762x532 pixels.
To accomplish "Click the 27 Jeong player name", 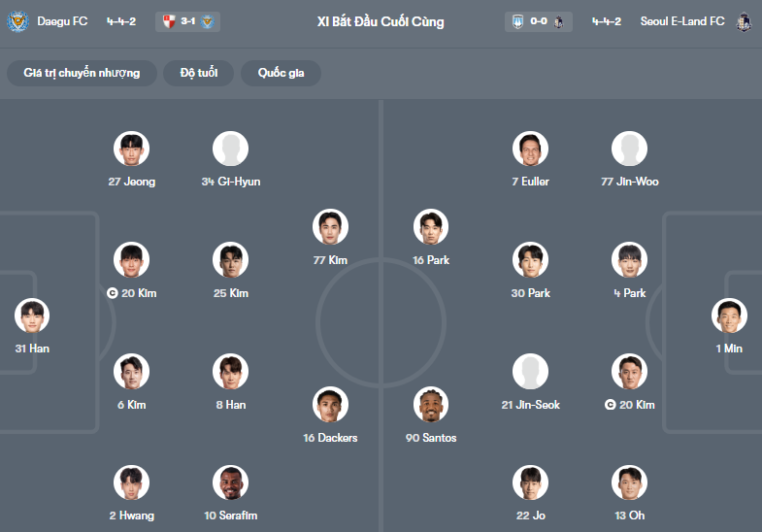I will [132, 182].
